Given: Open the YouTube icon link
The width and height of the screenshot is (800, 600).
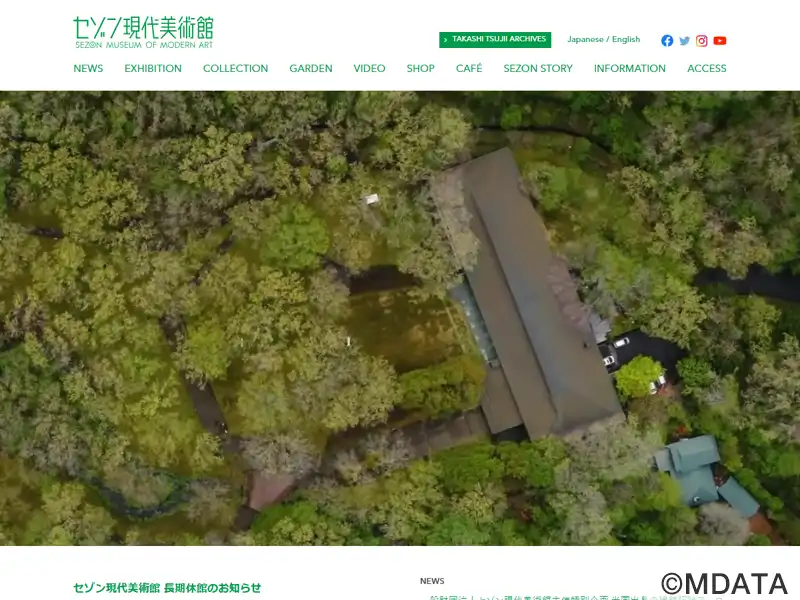Looking at the screenshot, I should pyautogui.click(x=719, y=41).
